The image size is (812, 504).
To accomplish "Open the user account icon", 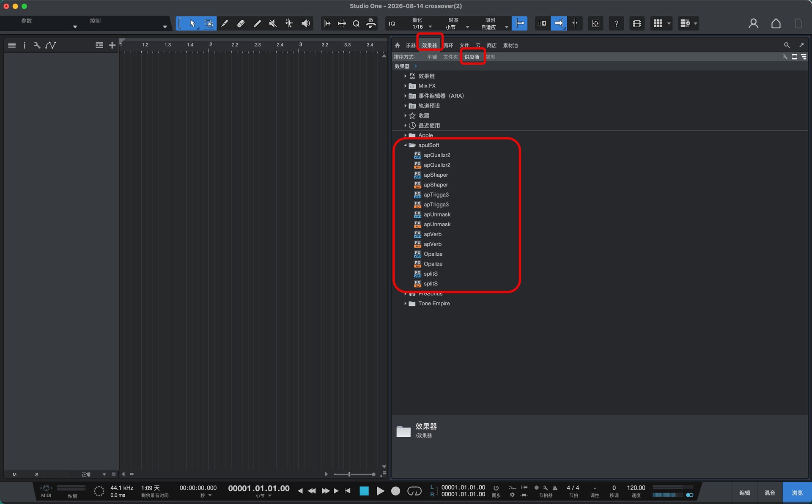I will 753,24.
